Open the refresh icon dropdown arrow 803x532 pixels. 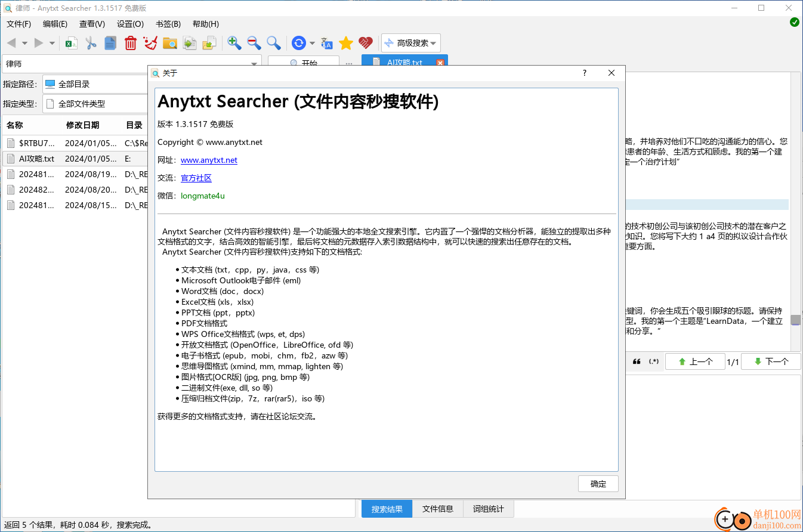click(312, 43)
